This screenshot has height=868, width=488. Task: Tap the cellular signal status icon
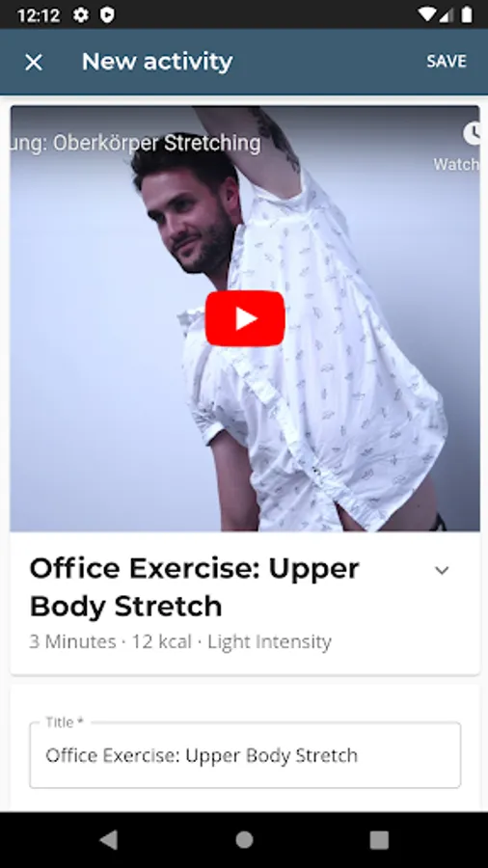click(x=447, y=14)
